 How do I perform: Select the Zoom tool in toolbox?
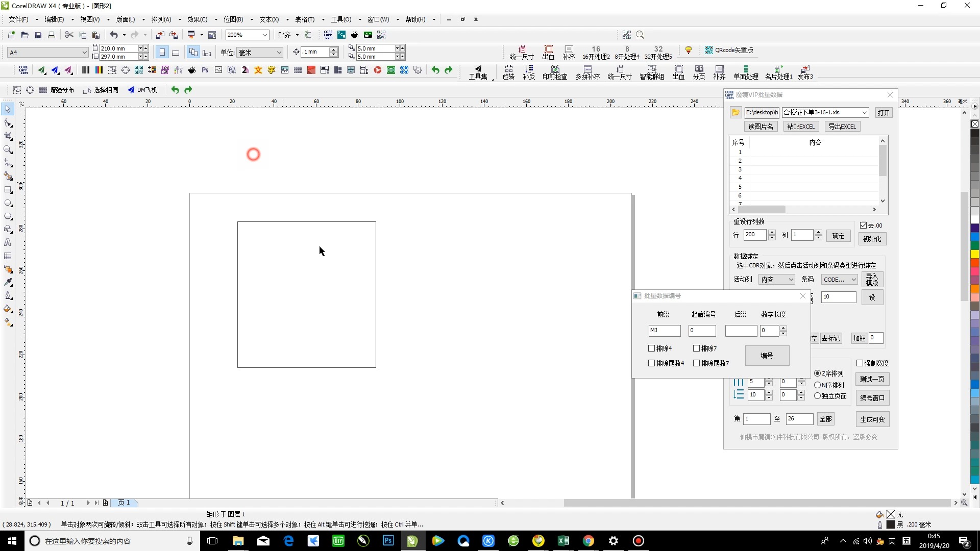[8, 149]
